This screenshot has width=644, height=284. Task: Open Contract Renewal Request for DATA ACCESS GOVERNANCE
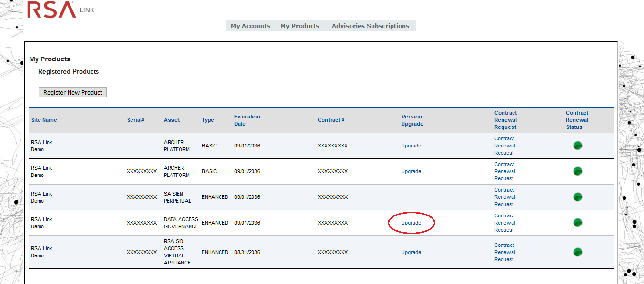coord(504,222)
